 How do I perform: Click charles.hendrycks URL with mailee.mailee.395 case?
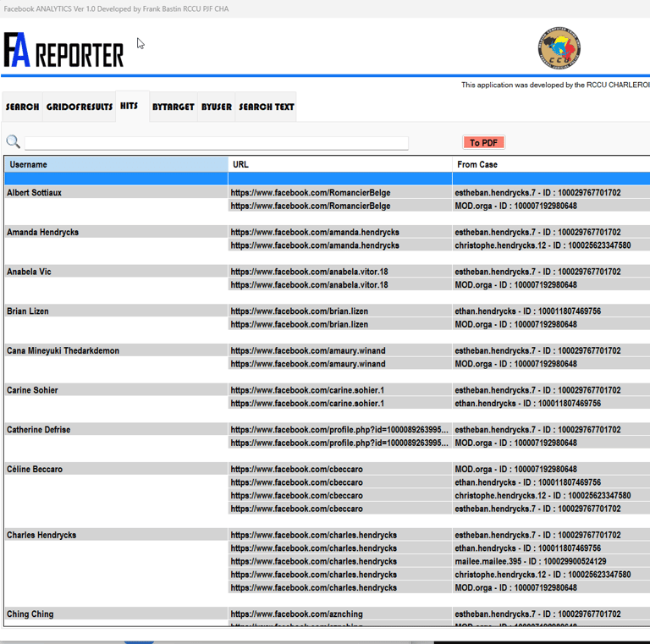click(x=340, y=562)
